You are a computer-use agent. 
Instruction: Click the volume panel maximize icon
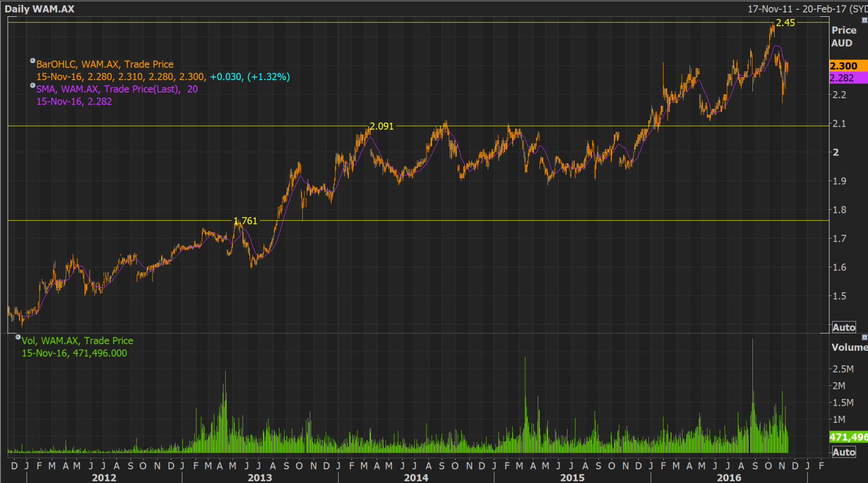pyautogui.click(x=865, y=337)
